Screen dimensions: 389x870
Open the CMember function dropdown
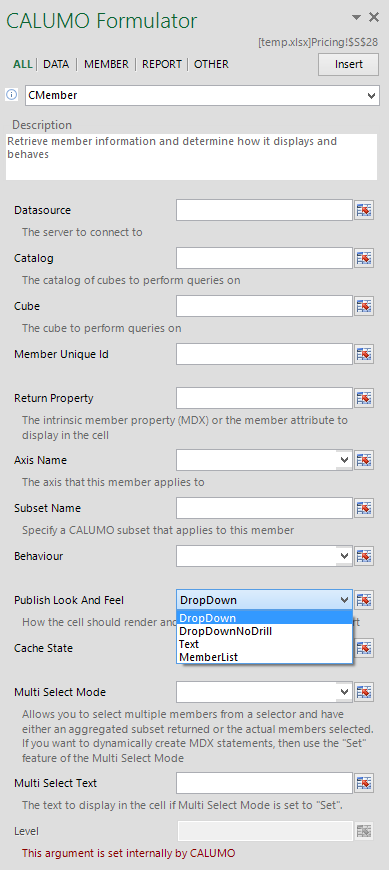(x=372, y=95)
